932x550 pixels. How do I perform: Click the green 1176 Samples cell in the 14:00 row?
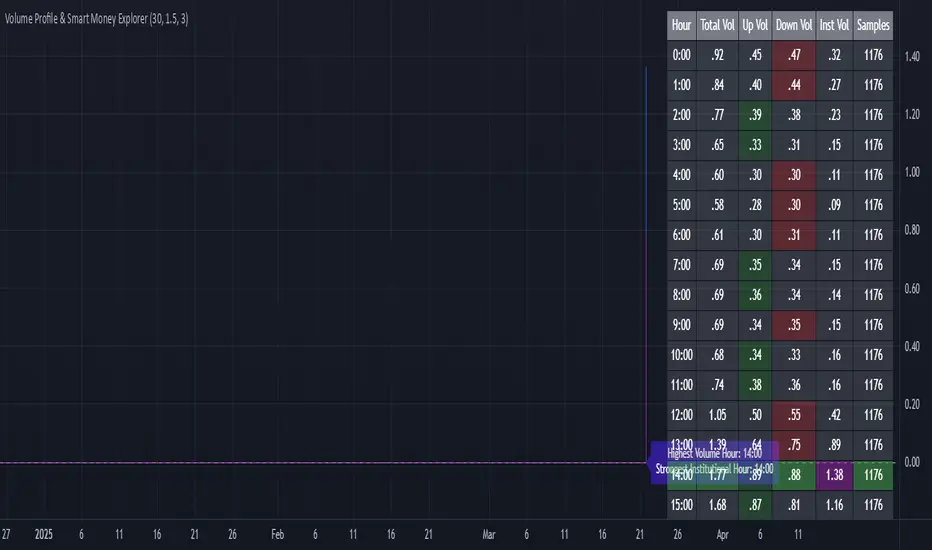tap(873, 475)
